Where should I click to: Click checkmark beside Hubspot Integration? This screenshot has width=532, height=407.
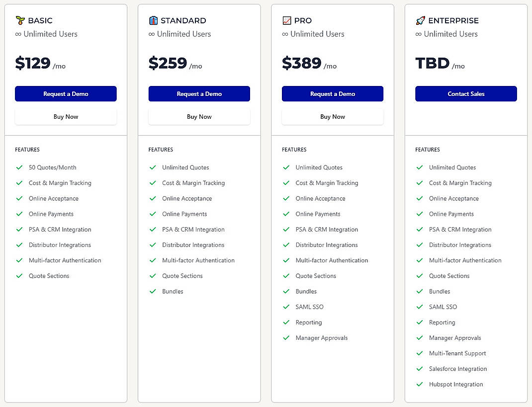[420, 384]
